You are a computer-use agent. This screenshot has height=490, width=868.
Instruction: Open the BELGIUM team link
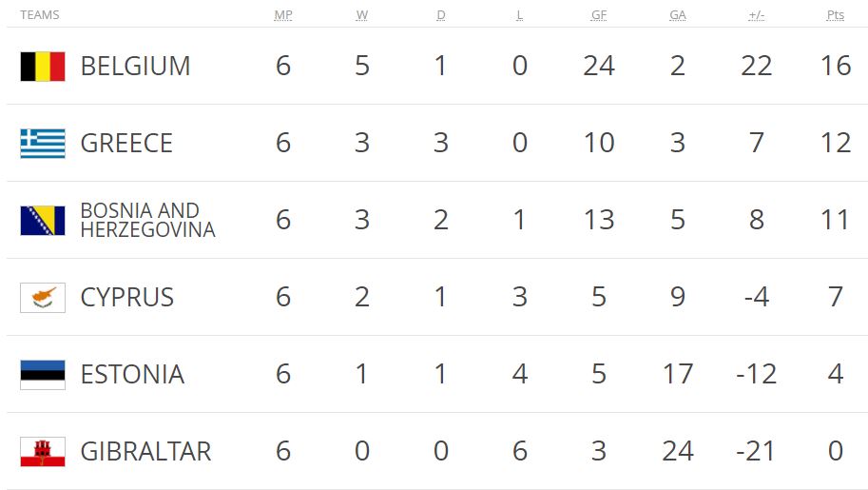(x=136, y=66)
